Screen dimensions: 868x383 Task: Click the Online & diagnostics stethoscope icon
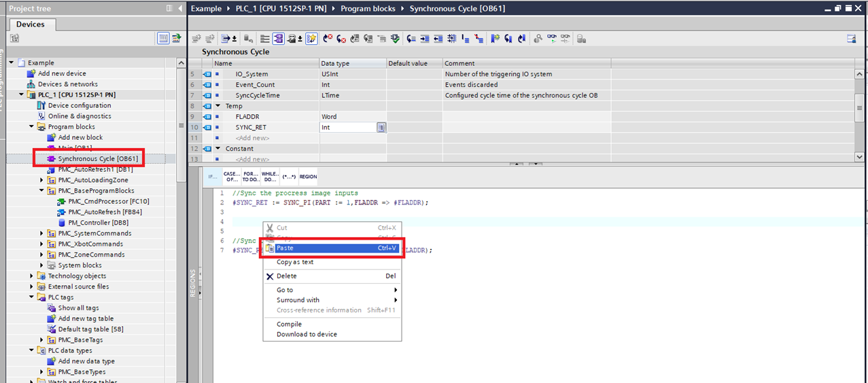coord(41,116)
